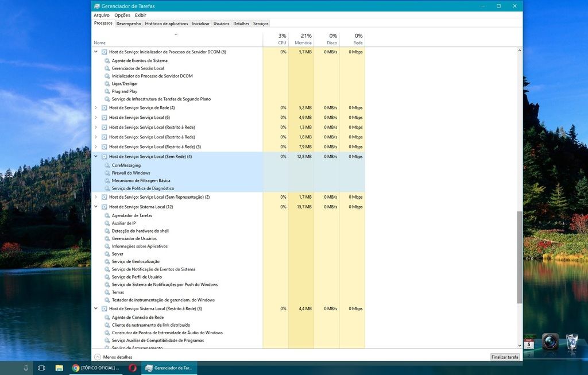Collapse the Inicializador de Processo de Servidor DCOM group

[96, 52]
